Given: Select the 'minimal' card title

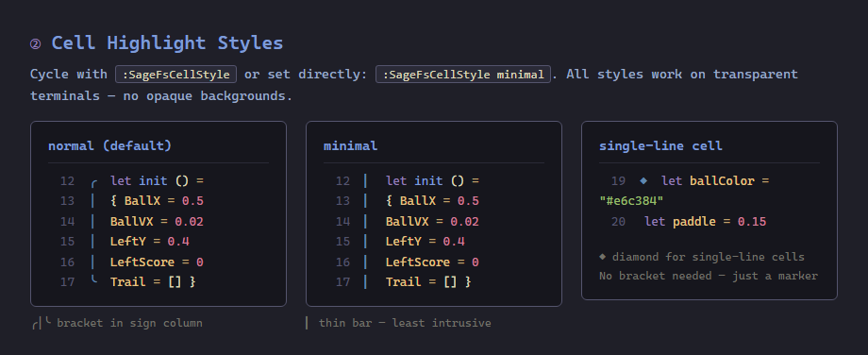Looking at the screenshot, I should [350, 145].
